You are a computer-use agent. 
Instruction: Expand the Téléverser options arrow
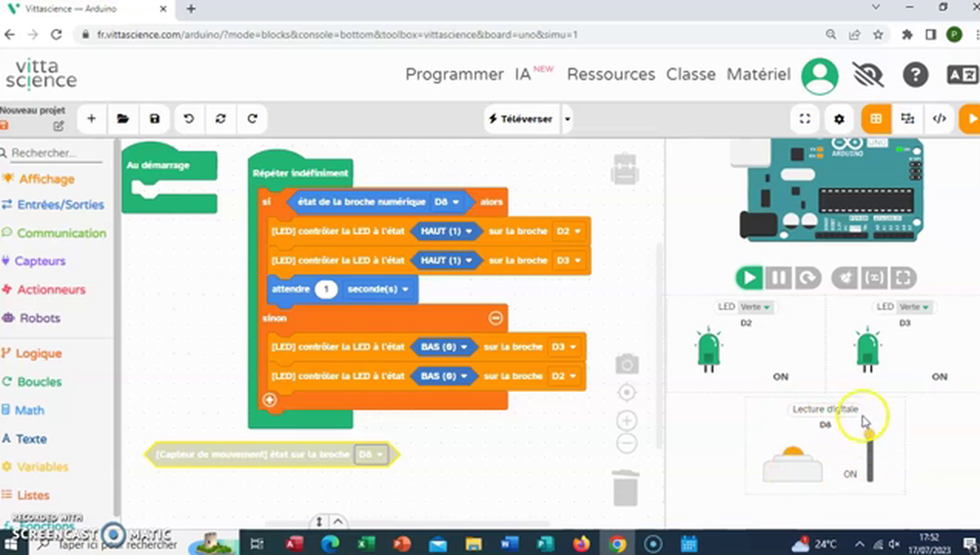coord(568,119)
